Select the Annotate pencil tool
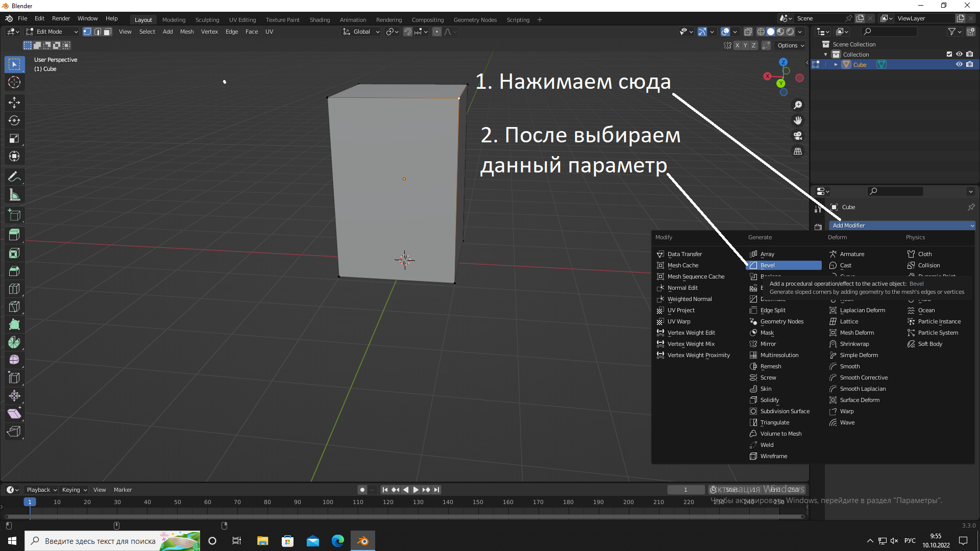Image resolution: width=980 pixels, height=551 pixels. click(14, 177)
